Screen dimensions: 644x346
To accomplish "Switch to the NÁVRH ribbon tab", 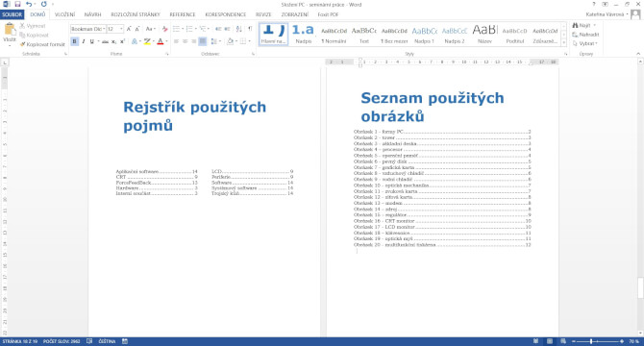I will [x=93, y=14].
